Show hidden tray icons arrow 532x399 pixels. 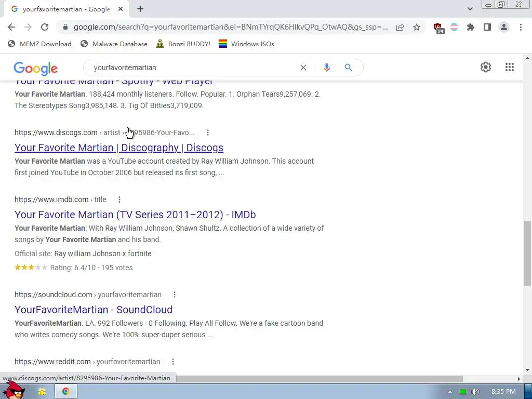tap(450, 392)
